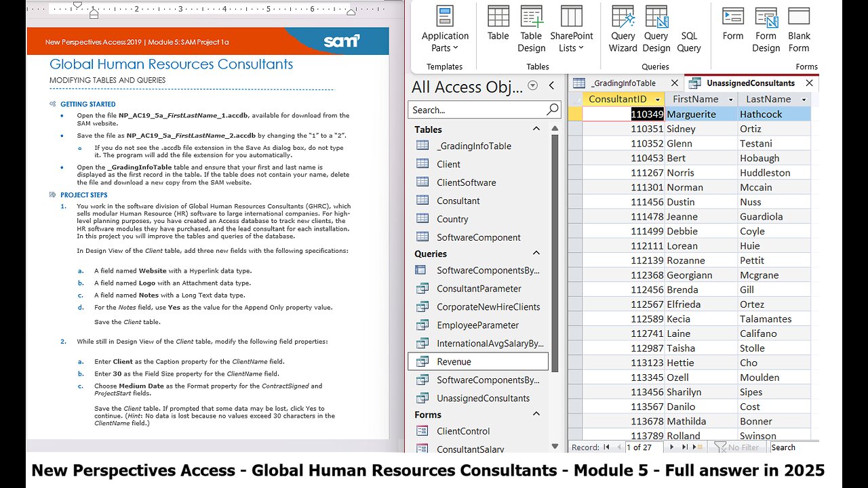The image size is (868, 488).
Task: Click the ConsultantID cell 110453
Action: (623, 158)
